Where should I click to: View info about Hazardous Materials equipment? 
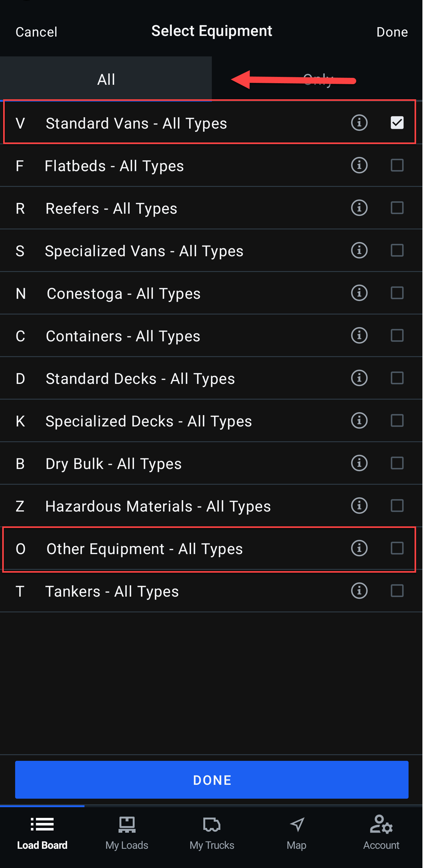(359, 506)
